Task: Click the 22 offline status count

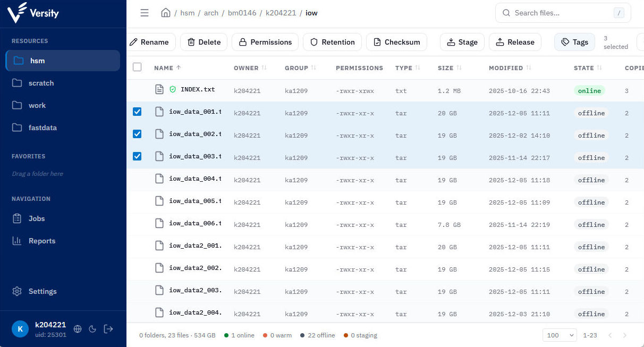Action: click(x=317, y=335)
